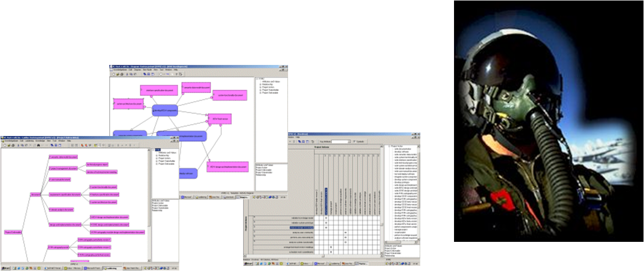Select 'schedule work commitments' row in matrix
Image resolution: width=644 pixels, height=271 pixels.
coord(284,252)
